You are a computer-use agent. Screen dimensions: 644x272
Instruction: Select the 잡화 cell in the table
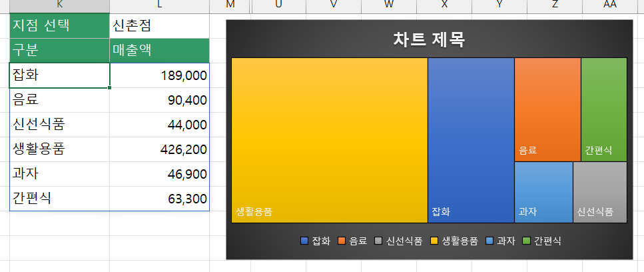click(x=59, y=75)
